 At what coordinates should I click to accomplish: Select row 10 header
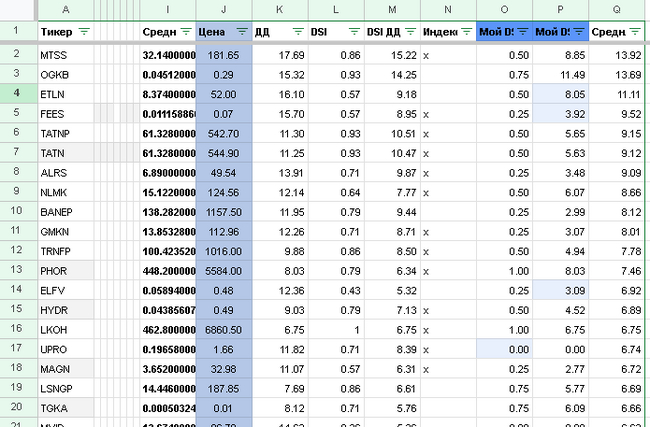[18, 211]
